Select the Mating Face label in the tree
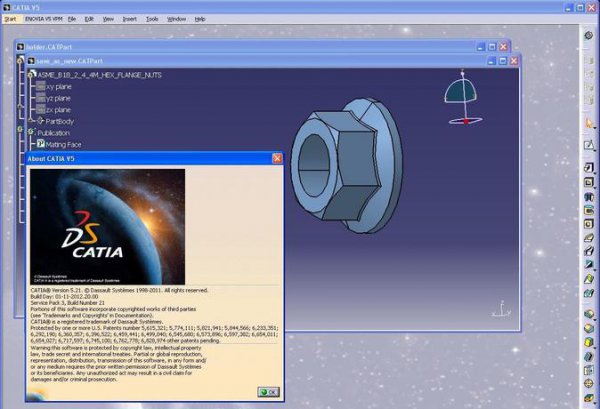 click(64, 145)
